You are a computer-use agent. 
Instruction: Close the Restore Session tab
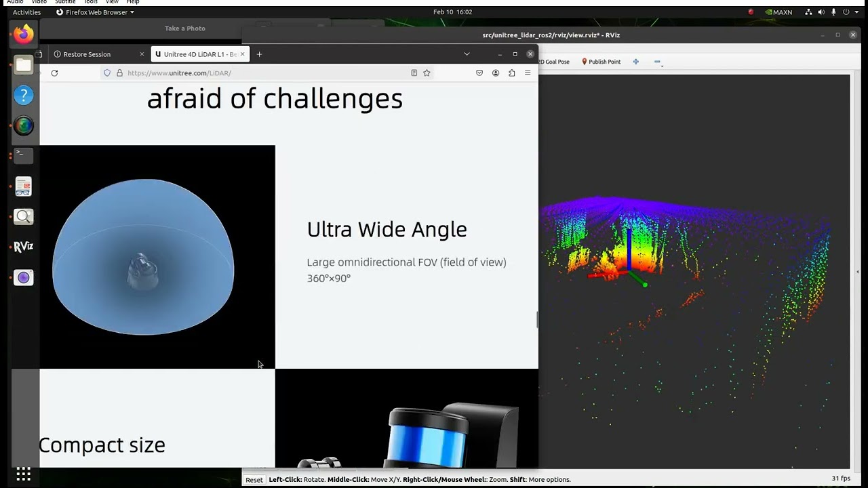coord(142,54)
